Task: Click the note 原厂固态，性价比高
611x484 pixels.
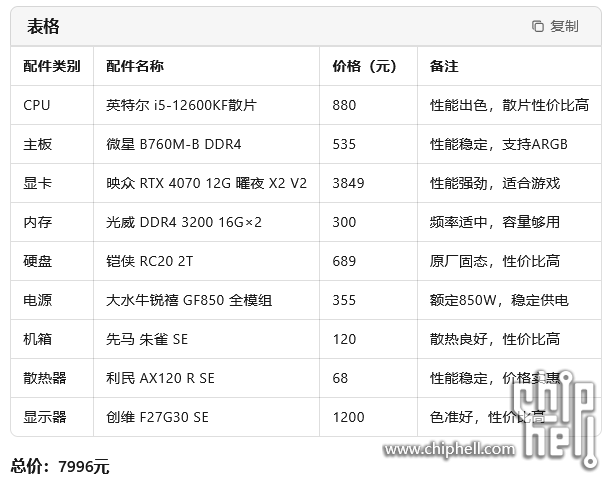Action: coord(495,261)
